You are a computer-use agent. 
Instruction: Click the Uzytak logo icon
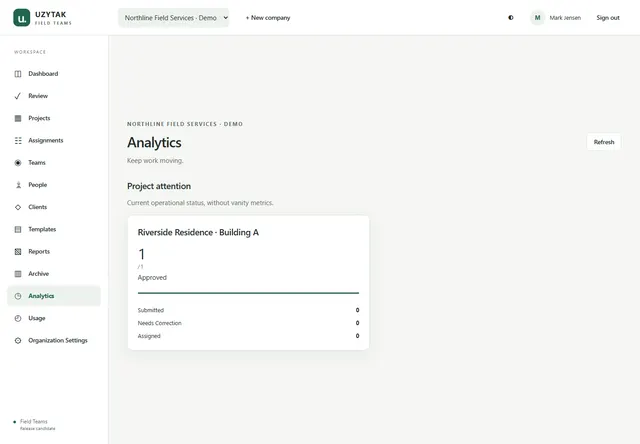(x=22, y=18)
